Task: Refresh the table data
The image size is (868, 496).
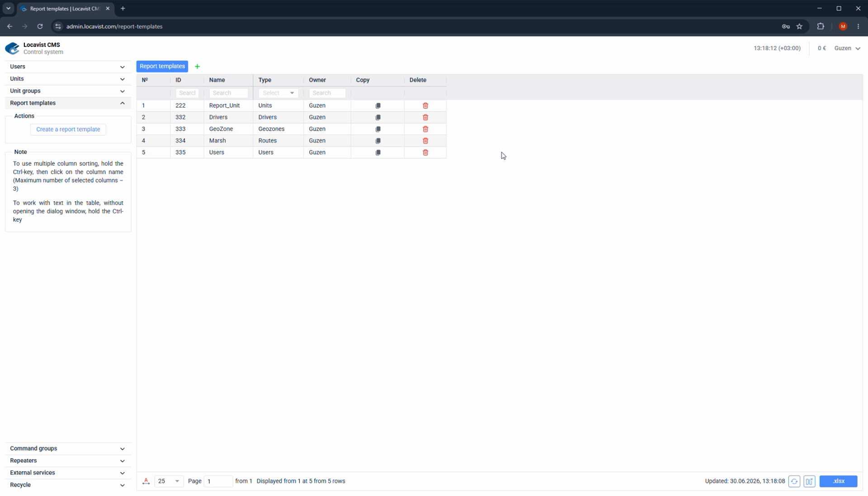Action: 794,482
